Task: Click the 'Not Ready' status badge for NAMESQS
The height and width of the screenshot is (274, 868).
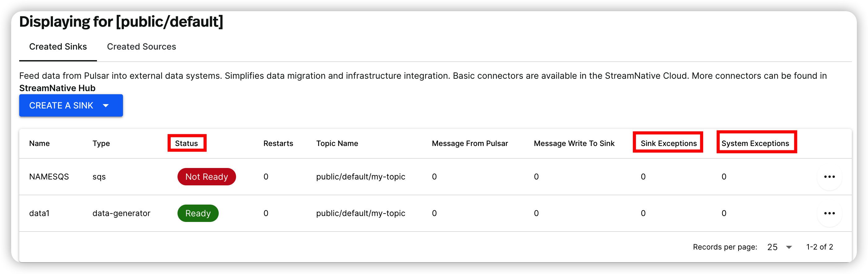Action: 206,177
